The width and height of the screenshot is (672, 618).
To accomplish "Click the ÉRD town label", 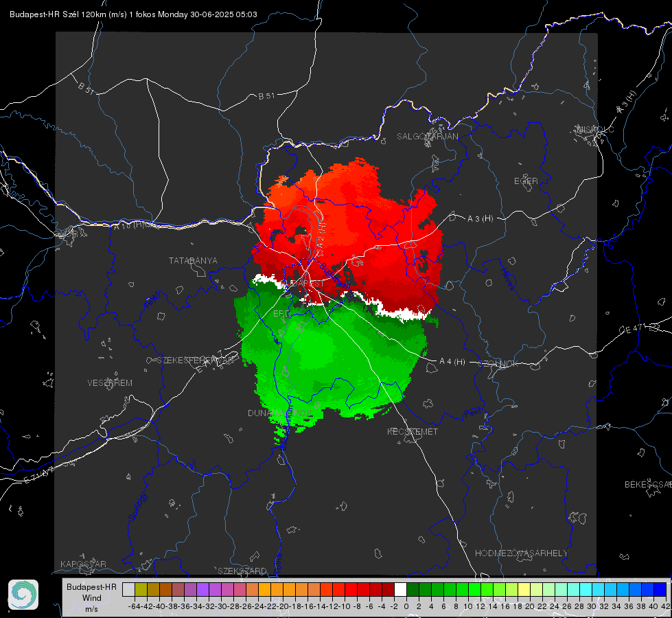I will click(x=281, y=314).
